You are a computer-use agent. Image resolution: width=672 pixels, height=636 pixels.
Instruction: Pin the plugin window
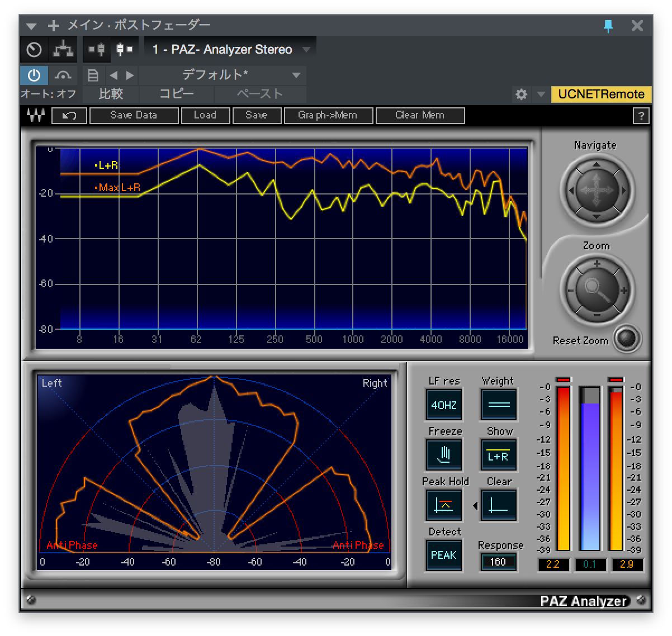[x=608, y=26]
